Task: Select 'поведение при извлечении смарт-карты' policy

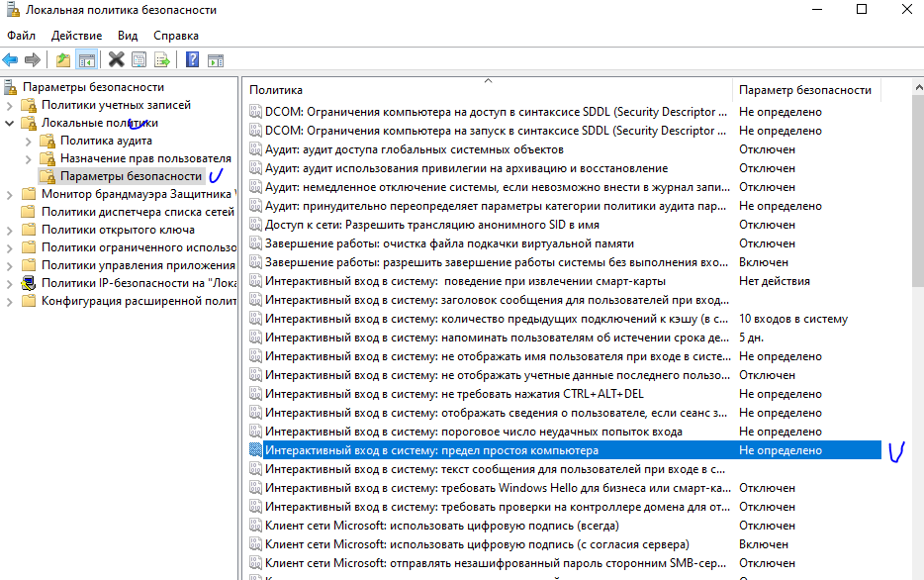Action: [465, 281]
